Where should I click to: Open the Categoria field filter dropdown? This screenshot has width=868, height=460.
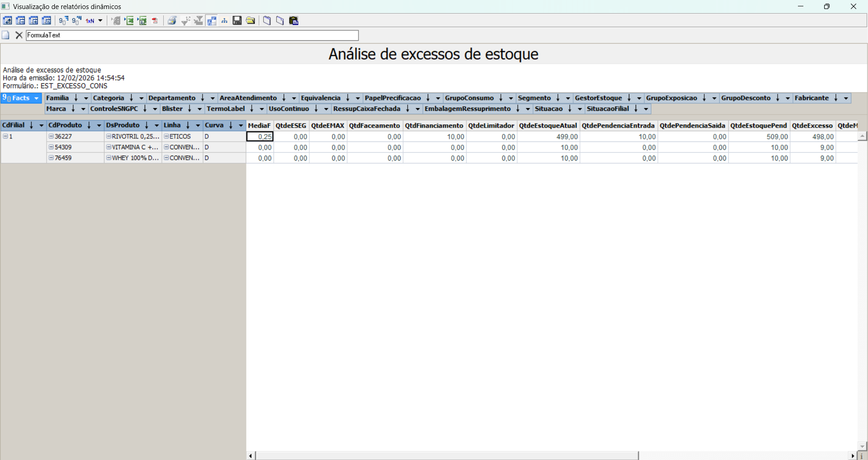pyautogui.click(x=141, y=98)
